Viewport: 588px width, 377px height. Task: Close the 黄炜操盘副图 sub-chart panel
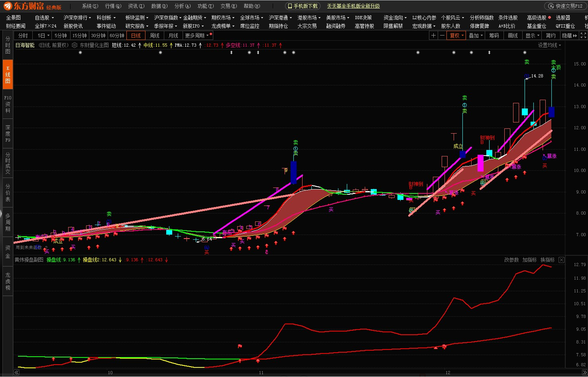[x=561, y=260]
